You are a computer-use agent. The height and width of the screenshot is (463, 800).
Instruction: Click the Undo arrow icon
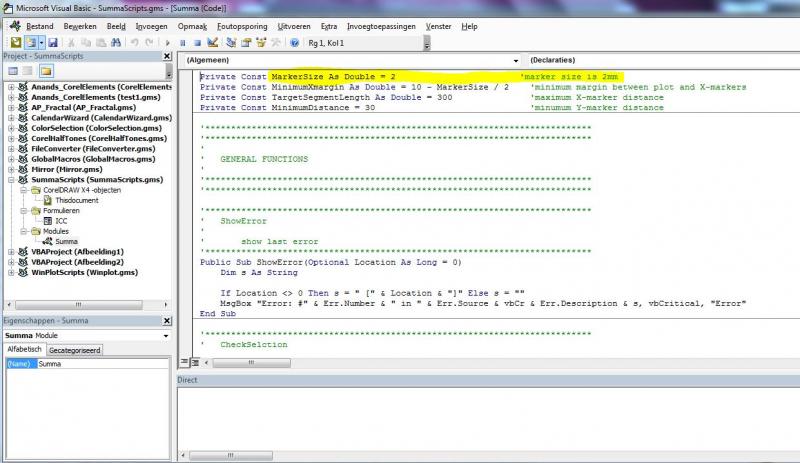pos(134,43)
